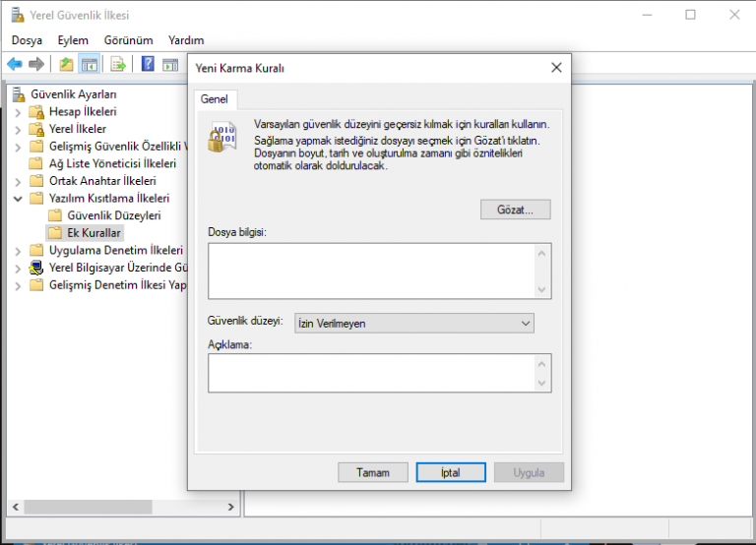
Task: Click the export list toolbar icon
Action: pyautogui.click(x=118, y=64)
